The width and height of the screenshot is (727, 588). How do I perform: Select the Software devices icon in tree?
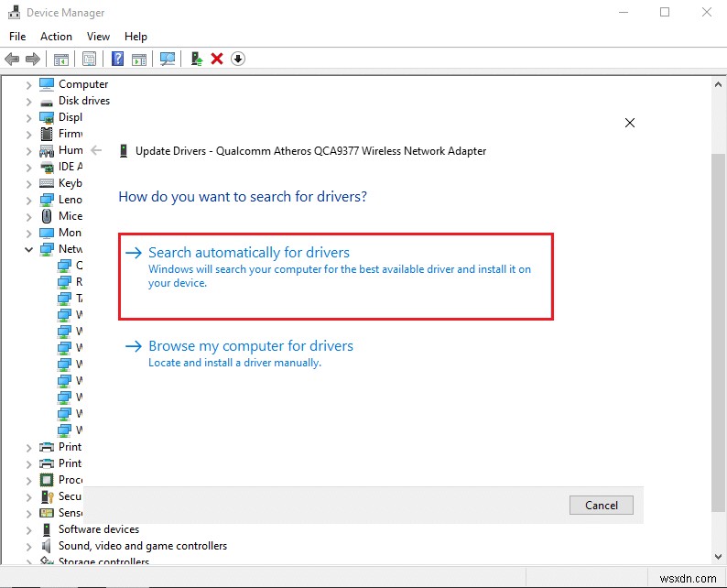pos(47,529)
